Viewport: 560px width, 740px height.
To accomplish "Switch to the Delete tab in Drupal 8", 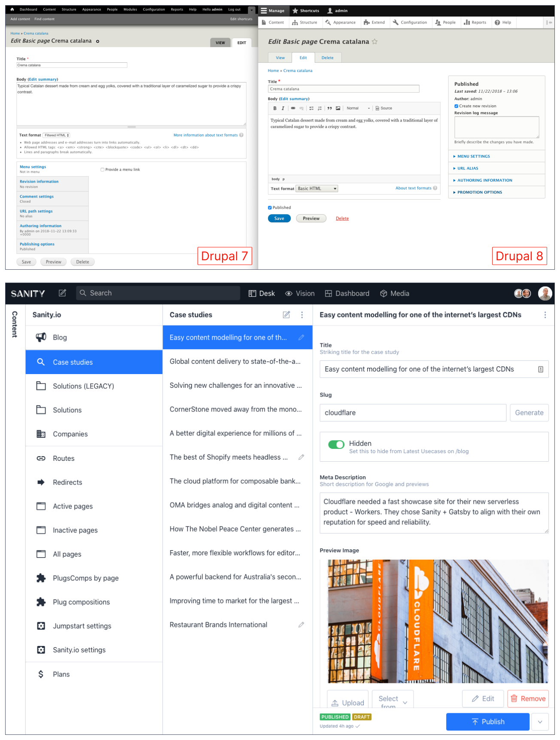I will point(328,58).
